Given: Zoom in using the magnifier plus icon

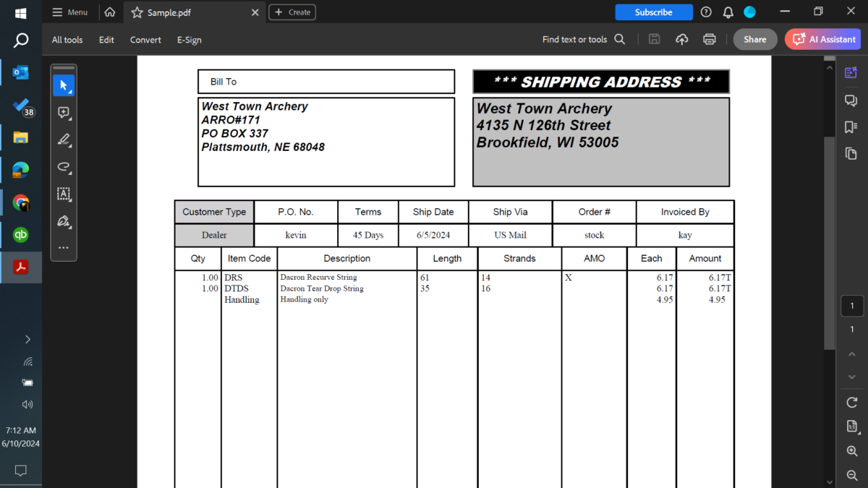Looking at the screenshot, I should 851,450.
